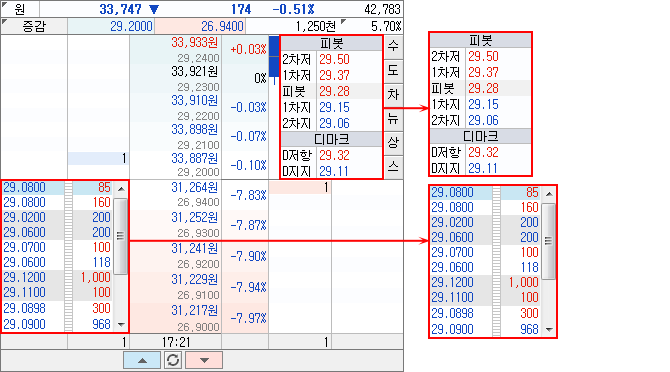Click the trade list scroll-down arrow
Viewport: 670px width, 372px height.
[x=121, y=325]
